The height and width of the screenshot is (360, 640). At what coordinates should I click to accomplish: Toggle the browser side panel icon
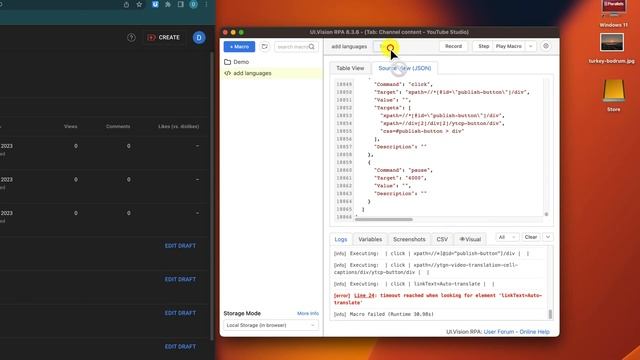pos(180,4)
